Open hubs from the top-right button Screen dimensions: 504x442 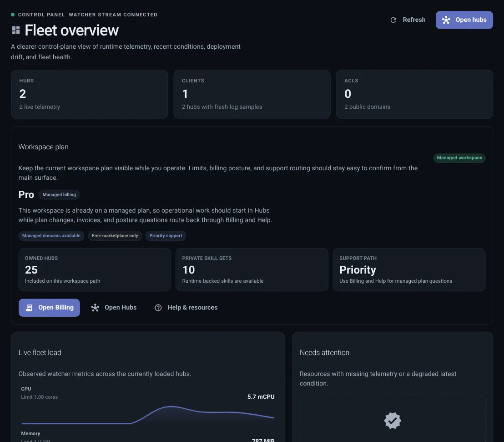tap(464, 20)
